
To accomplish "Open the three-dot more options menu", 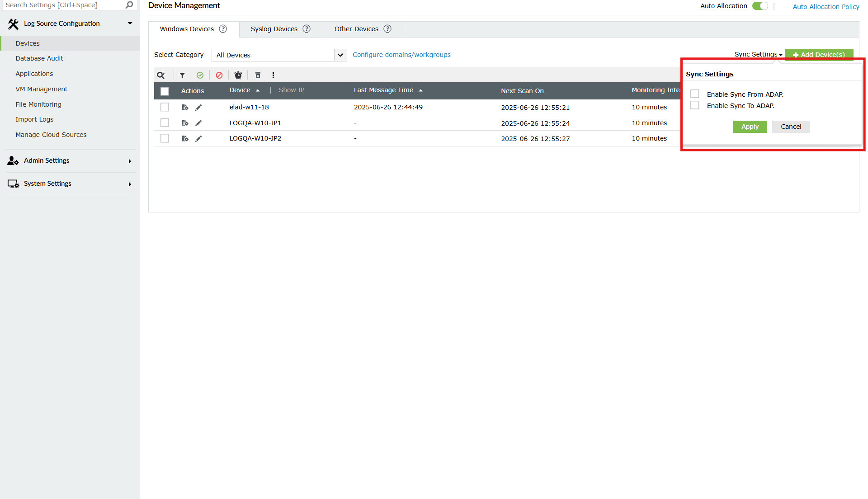I will [x=273, y=75].
